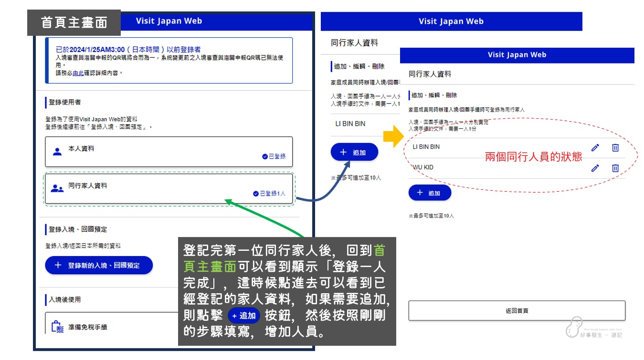Follow the 由此 link in the notice
Screen dimensions: 644x360
point(78,73)
